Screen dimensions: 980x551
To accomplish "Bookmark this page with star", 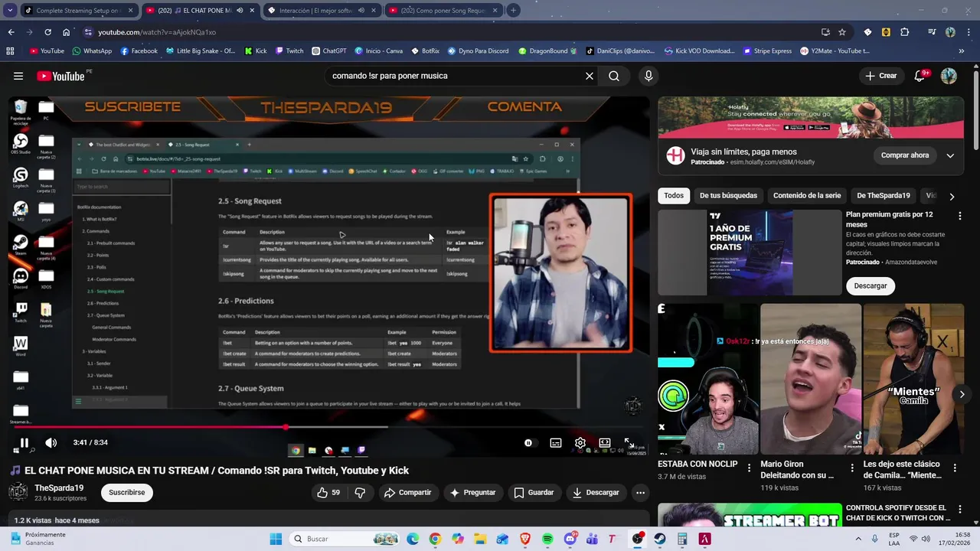I will pyautogui.click(x=842, y=32).
